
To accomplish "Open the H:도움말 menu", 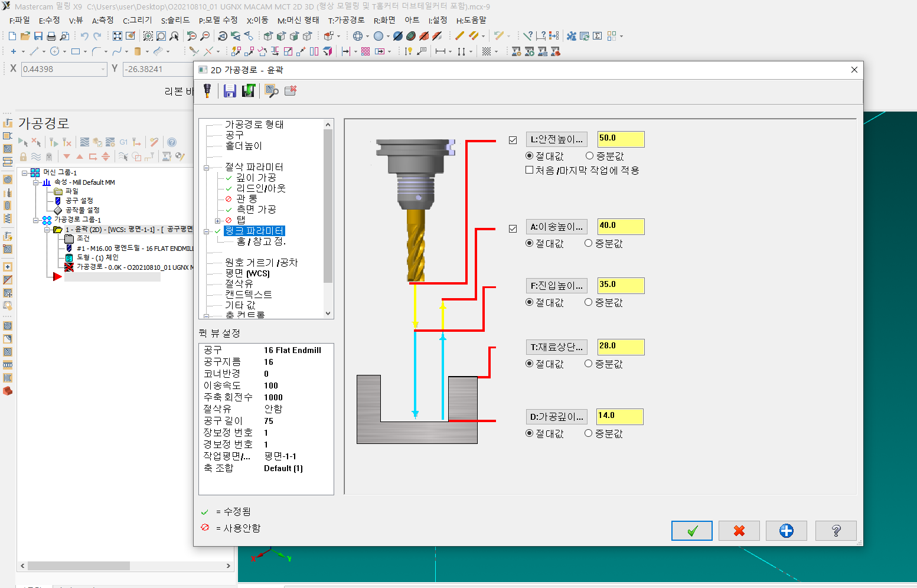I will (x=471, y=20).
